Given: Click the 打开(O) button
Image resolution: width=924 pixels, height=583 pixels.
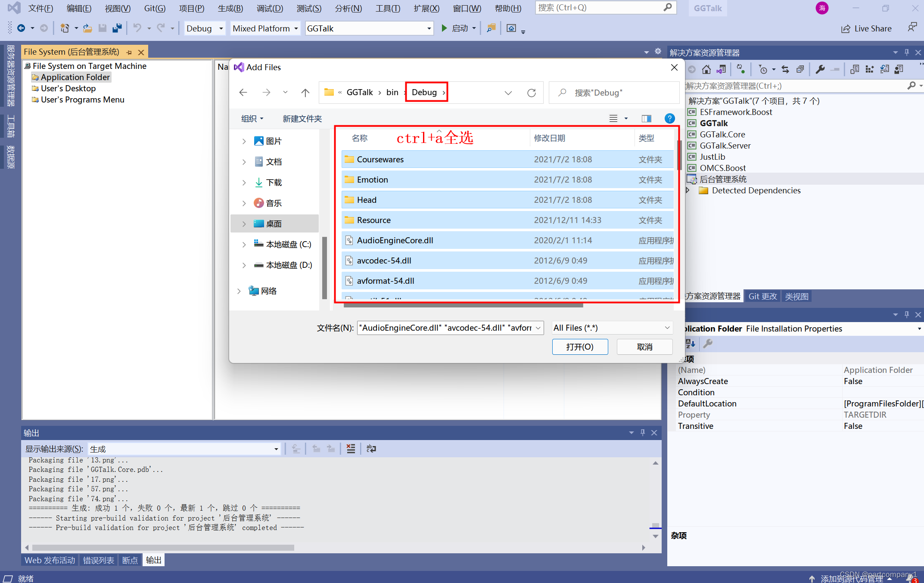Looking at the screenshot, I should coord(580,347).
